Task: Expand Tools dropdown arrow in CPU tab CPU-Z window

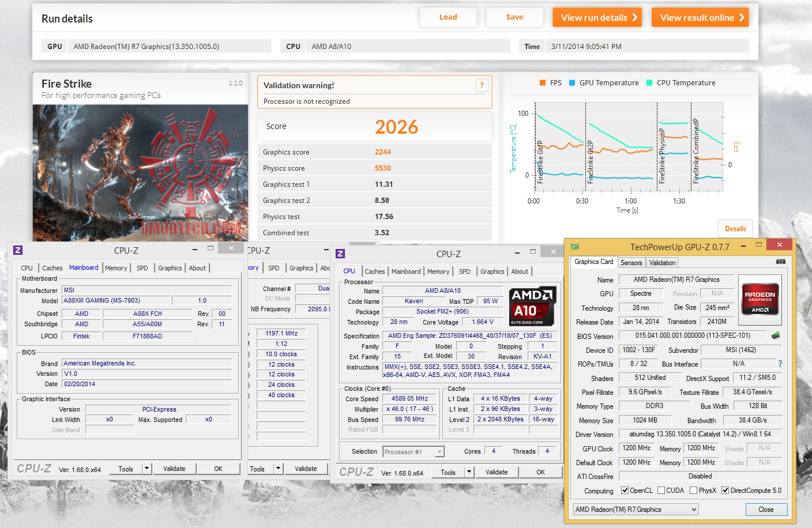Action: click(469, 472)
